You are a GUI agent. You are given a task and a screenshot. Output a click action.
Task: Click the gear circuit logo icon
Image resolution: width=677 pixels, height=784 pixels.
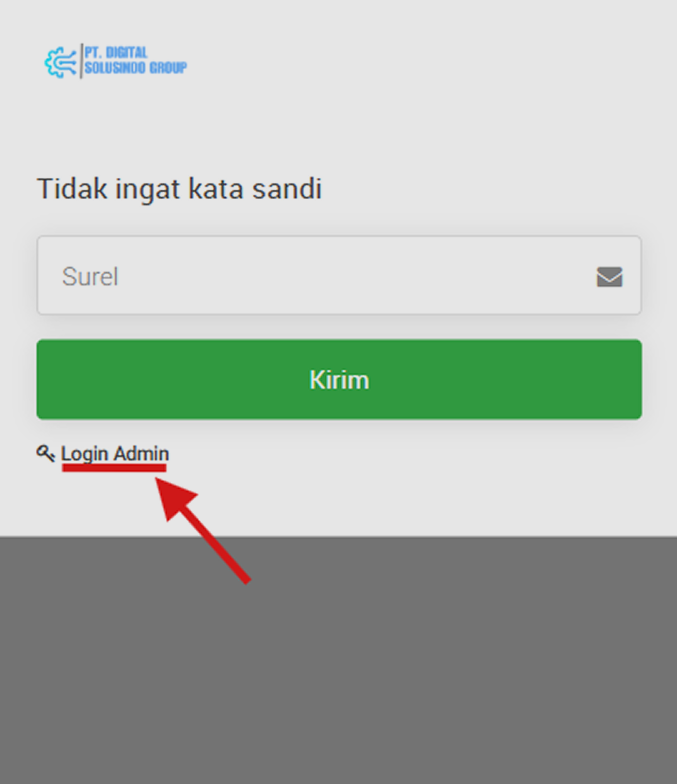click(x=61, y=62)
